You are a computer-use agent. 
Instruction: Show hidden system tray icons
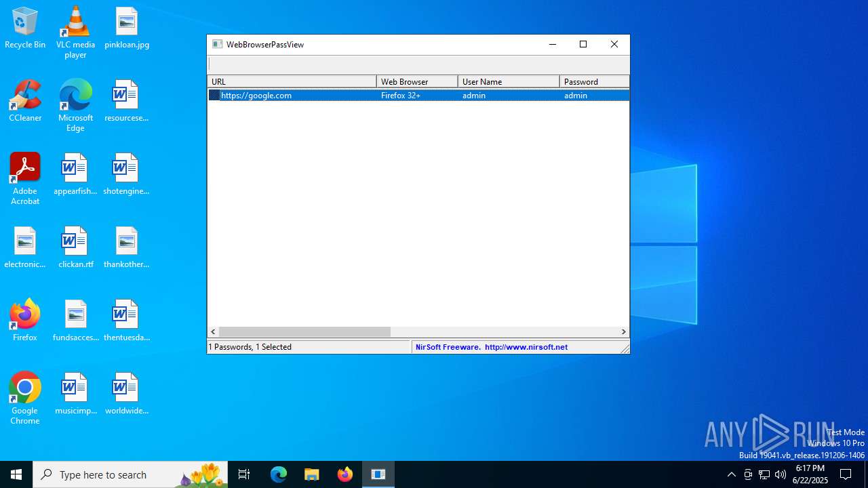pyautogui.click(x=731, y=474)
